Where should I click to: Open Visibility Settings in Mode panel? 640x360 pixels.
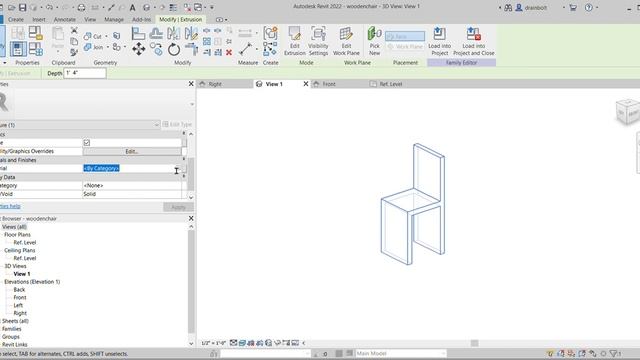[x=318, y=41]
